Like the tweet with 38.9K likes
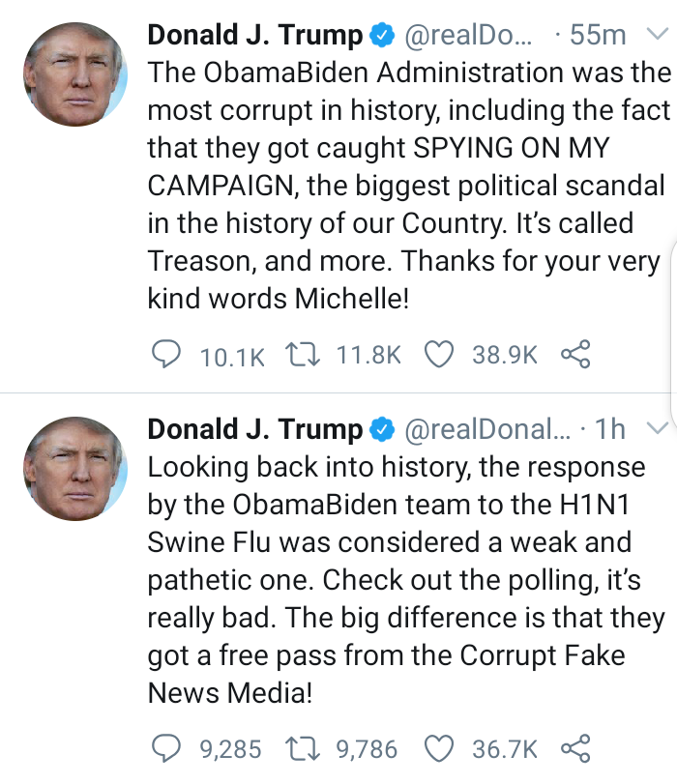 pyautogui.click(x=440, y=355)
